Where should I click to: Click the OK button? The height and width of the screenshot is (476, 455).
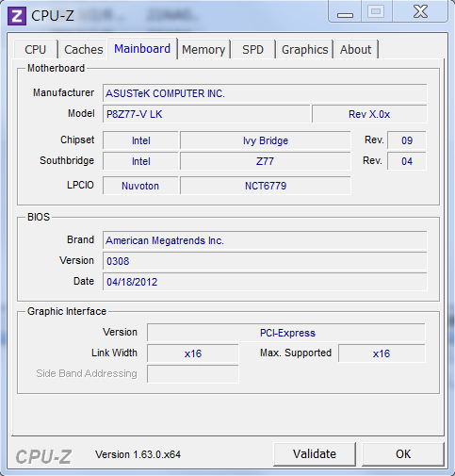pyautogui.click(x=403, y=454)
